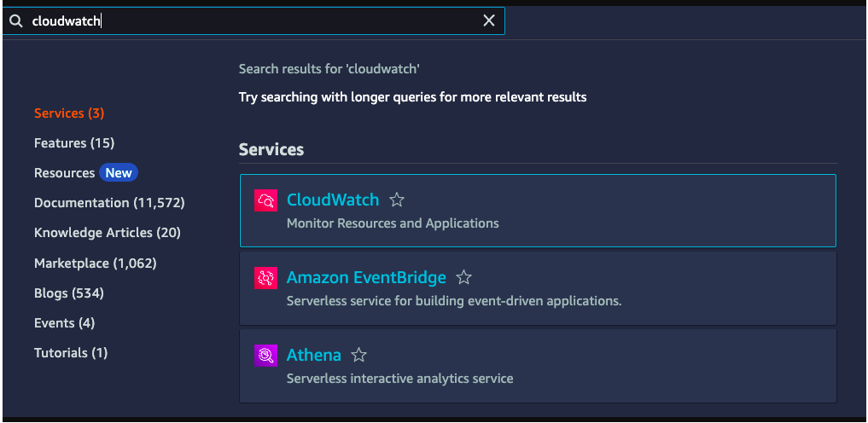Open the Amazon EventBridge link
Viewport: 868px width, 423px height.
click(x=366, y=278)
